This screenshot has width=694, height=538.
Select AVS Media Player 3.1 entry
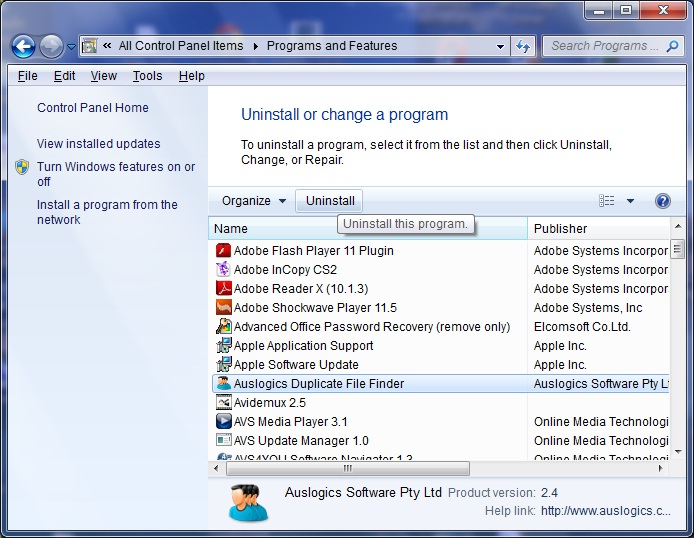pos(290,422)
